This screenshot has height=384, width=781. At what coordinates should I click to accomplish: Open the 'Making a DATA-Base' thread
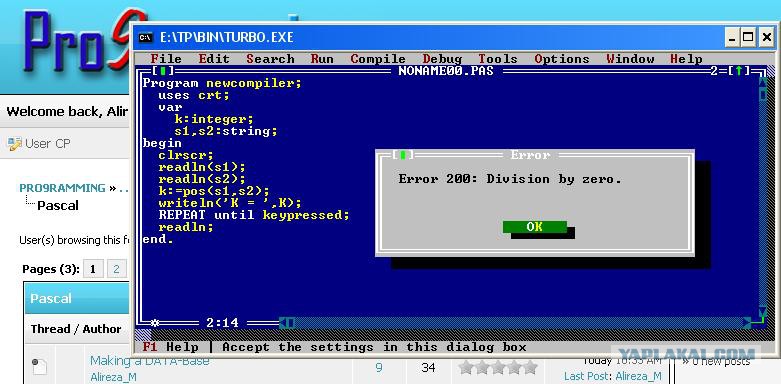pos(149,361)
